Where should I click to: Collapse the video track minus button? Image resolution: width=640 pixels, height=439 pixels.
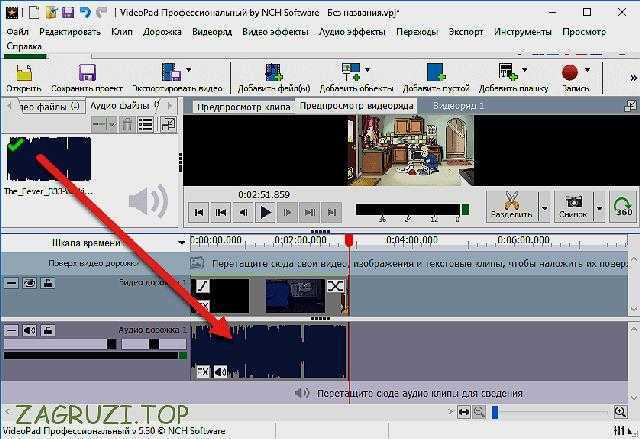coord(11,283)
